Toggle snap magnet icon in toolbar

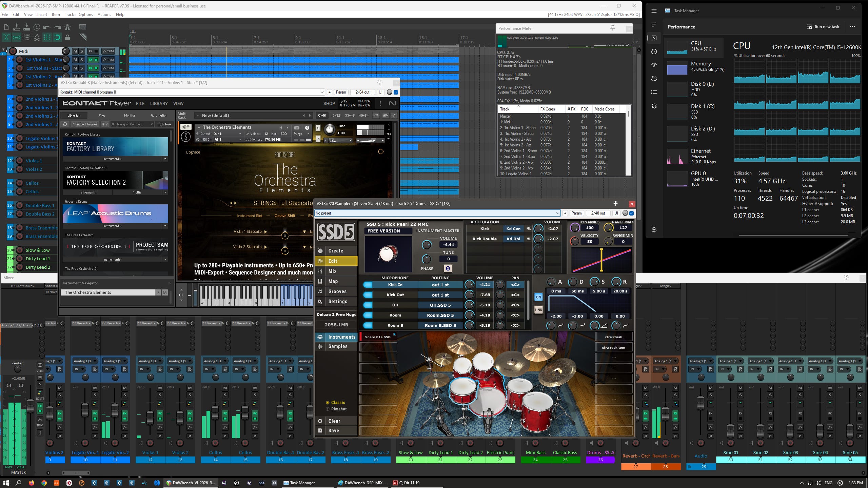[57, 37]
